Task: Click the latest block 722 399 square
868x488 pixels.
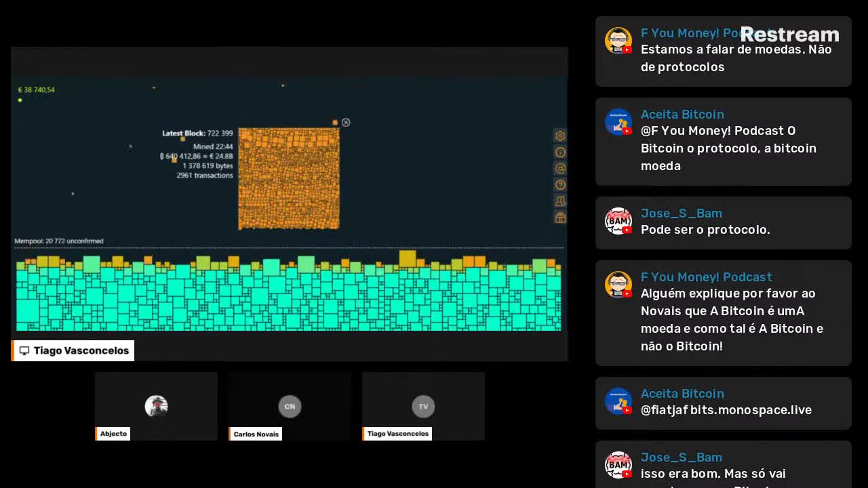Action: pos(289,178)
